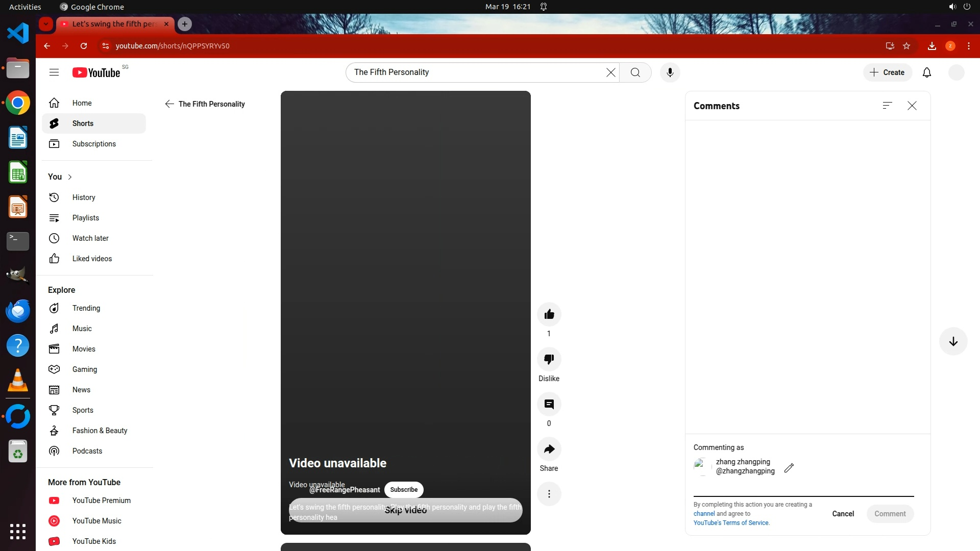The width and height of the screenshot is (980, 551).
Task: Open the three-dot more actions menu
Action: tap(549, 494)
